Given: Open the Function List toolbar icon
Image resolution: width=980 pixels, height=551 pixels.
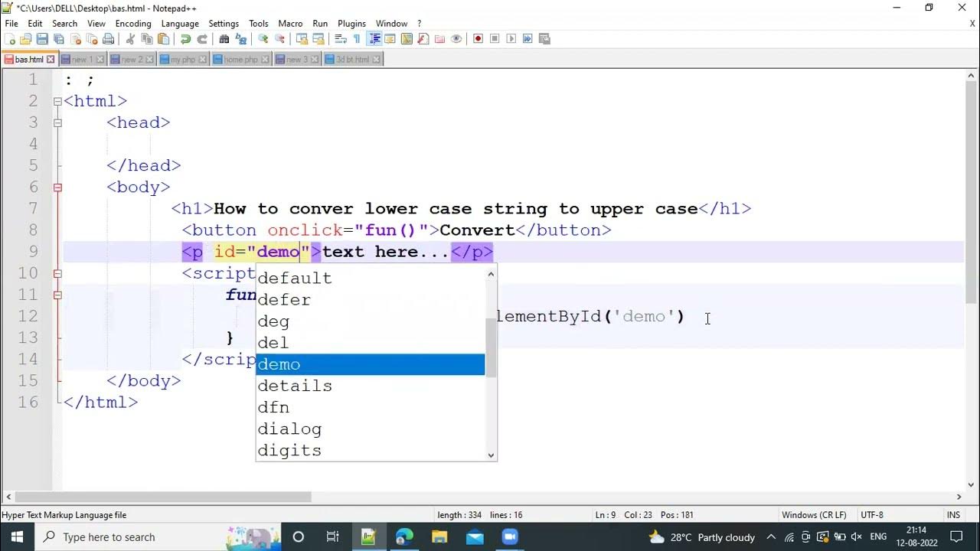Looking at the screenshot, I should pyautogui.click(x=423, y=38).
